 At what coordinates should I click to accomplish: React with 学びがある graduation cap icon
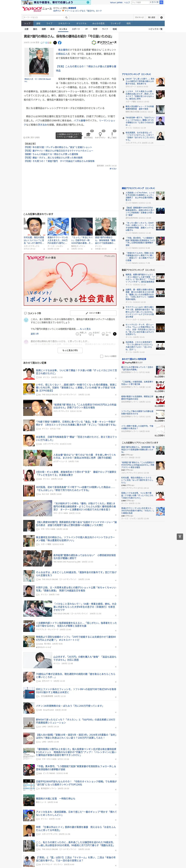click(x=88, y=135)
